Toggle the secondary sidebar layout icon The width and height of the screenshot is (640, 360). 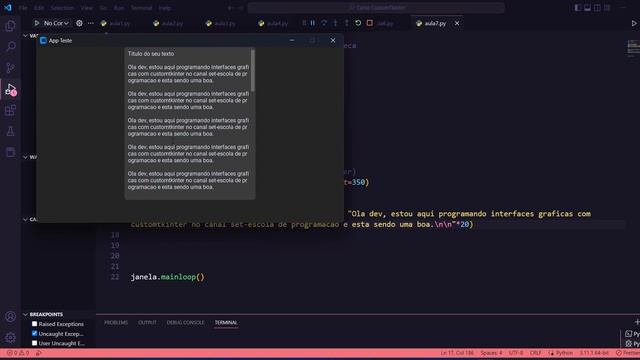click(x=598, y=8)
